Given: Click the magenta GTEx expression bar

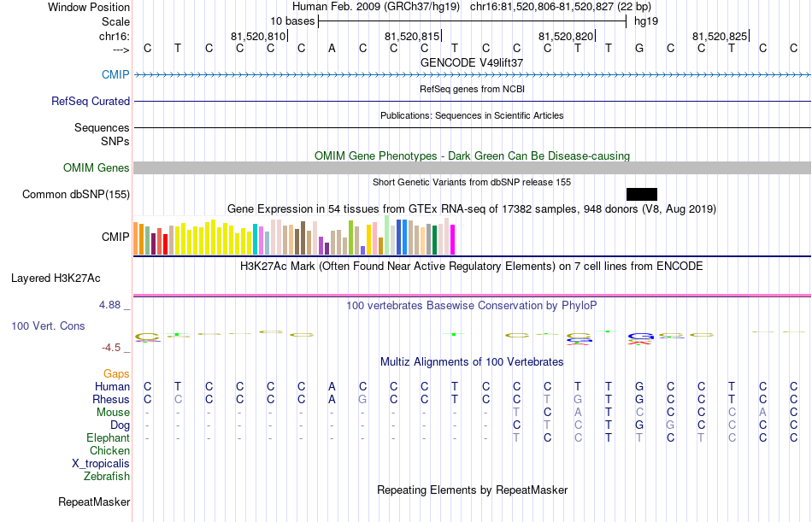Looking at the screenshot, I should coord(453,239).
